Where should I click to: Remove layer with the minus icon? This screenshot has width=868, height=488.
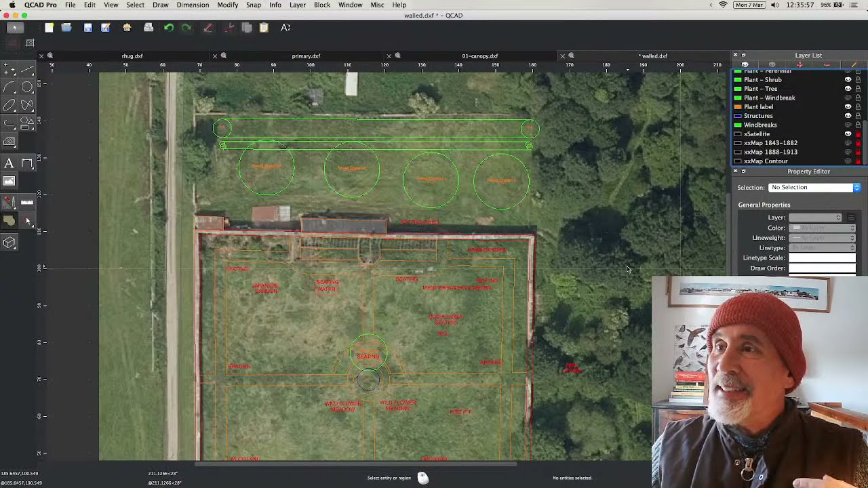click(827, 64)
